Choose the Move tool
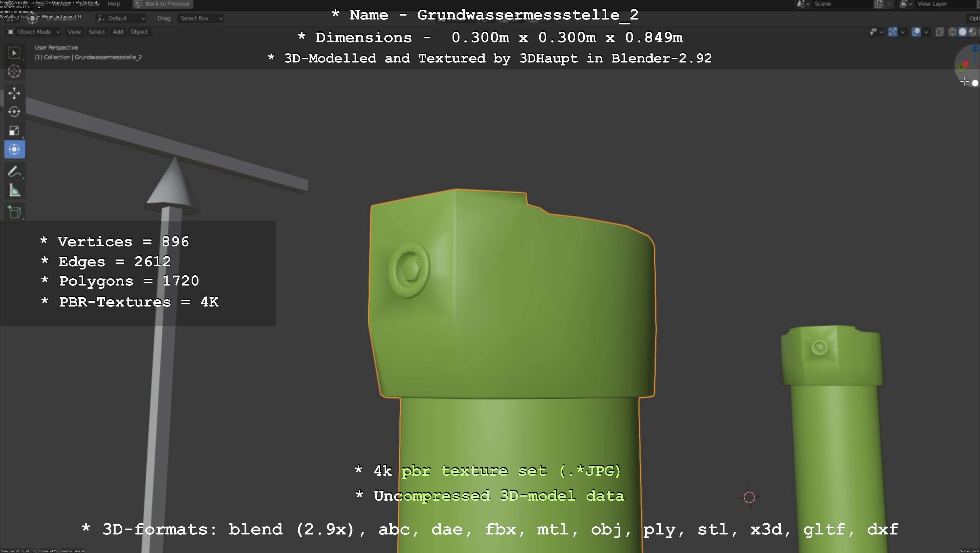The image size is (980, 553). (x=14, y=93)
